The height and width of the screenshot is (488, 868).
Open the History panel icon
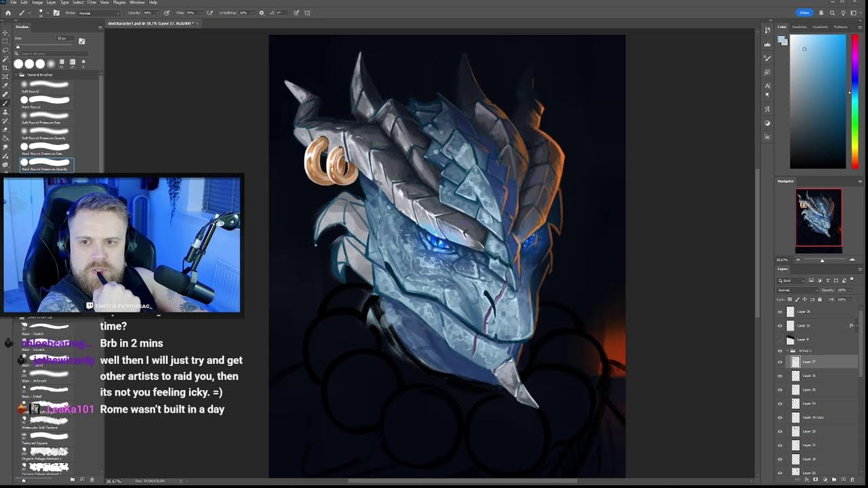[x=768, y=30]
